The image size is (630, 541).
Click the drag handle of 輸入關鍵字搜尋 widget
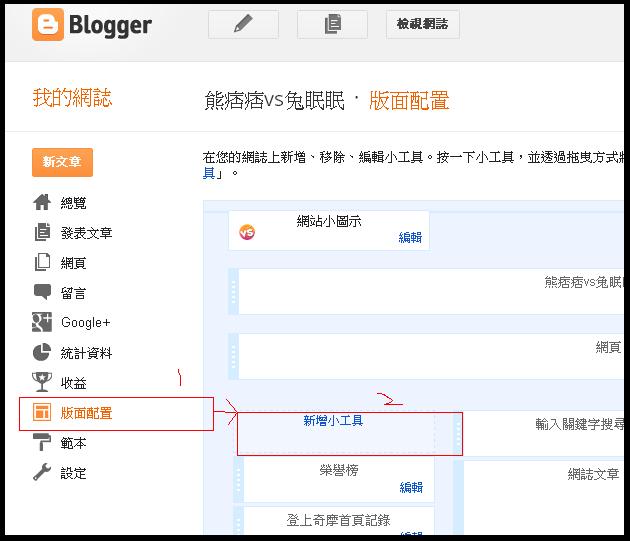tap(458, 433)
